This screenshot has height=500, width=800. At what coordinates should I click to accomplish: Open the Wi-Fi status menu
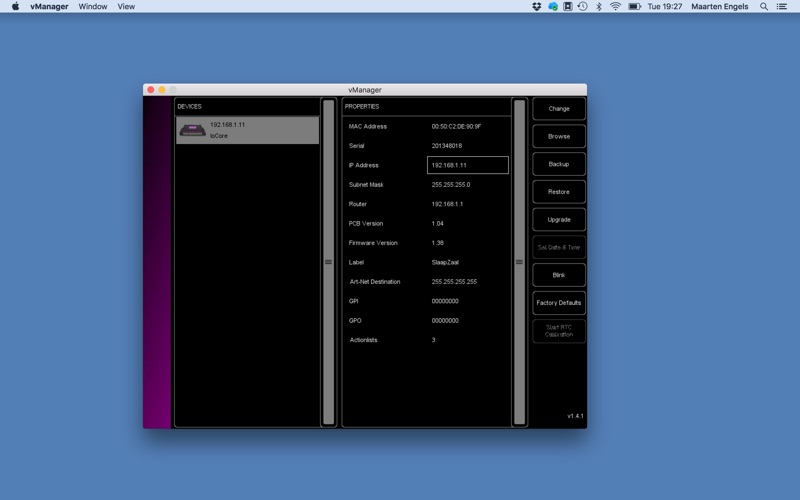click(615, 7)
